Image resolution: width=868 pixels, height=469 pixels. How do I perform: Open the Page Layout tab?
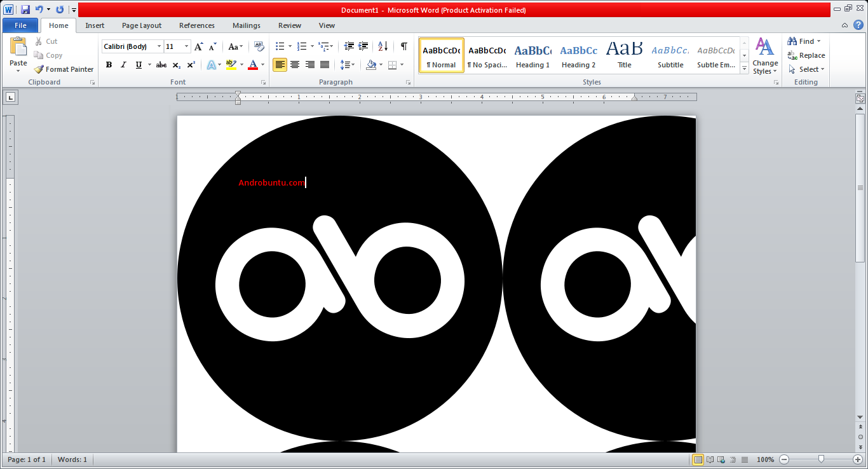point(141,25)
